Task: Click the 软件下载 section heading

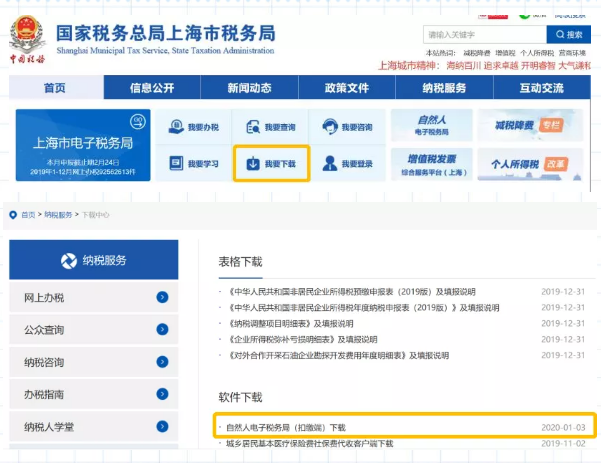Action: (x=240, y=397)
